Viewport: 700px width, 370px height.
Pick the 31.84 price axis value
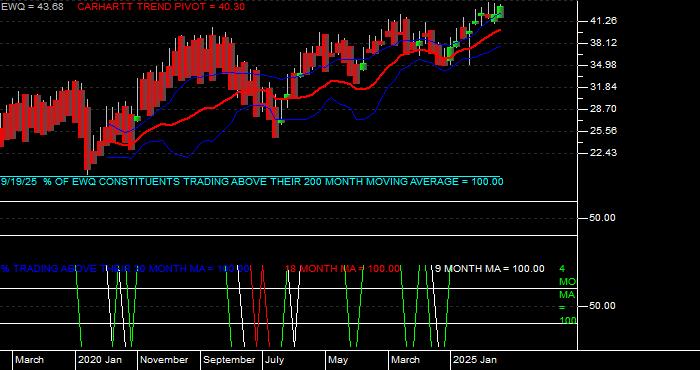tap(603, 87)
